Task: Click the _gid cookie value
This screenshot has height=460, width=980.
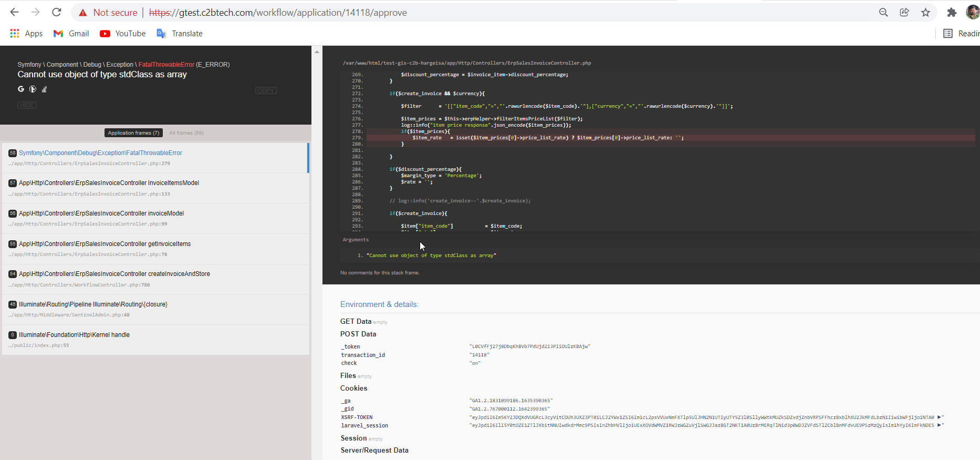Action: coord(509,409)
